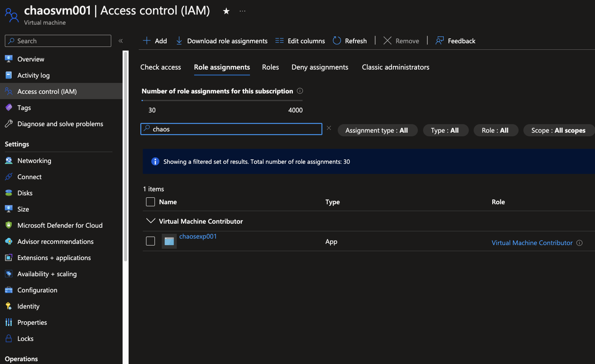Click the Edit columns button label
This screenshot has width=595, height=364.
tap(306, 41)
